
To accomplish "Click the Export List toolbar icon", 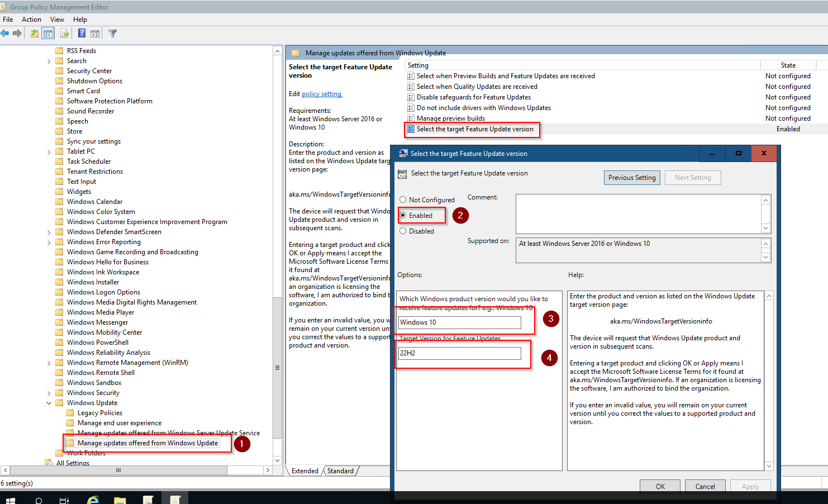I will (65, 34).
